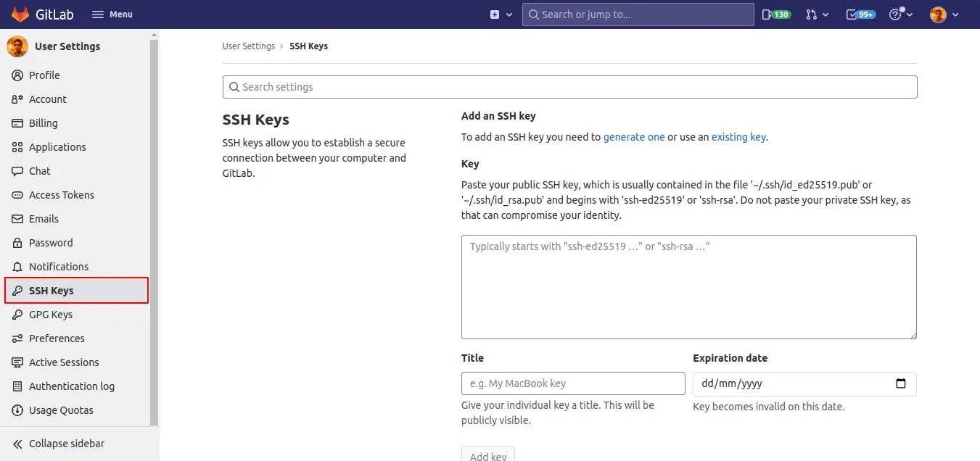Open the help question mark dropdown
The image size is (980, 461).
pyautogui.click(x=900, y=14)
